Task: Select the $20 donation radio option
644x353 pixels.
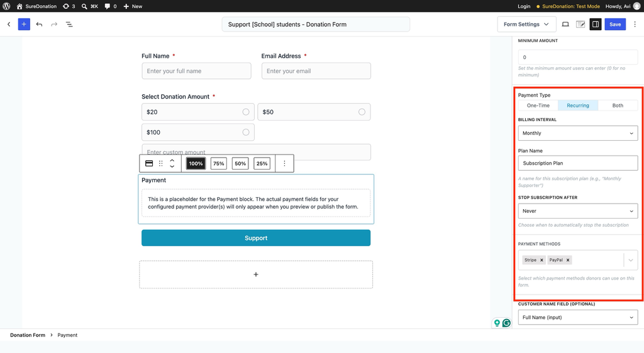Action: pyautogui.click(x=246, y=112)
